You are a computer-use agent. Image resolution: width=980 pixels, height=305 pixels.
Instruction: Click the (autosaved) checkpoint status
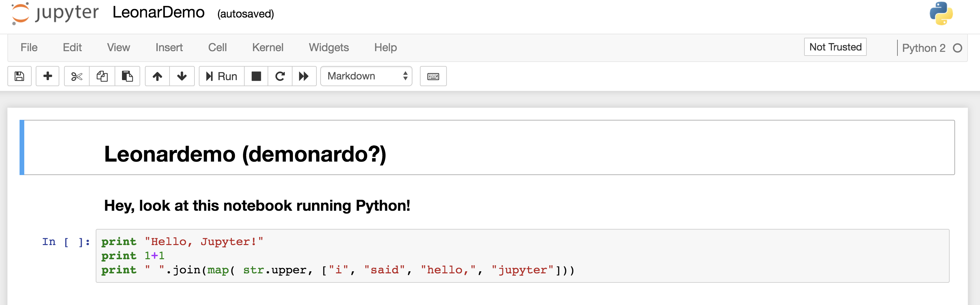click(245, 14)
